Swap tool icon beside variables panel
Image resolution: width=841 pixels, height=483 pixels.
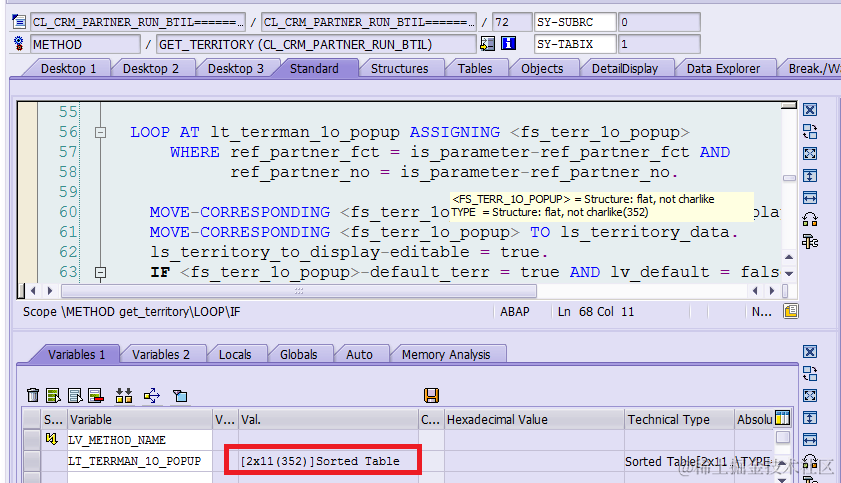point(810,374)
